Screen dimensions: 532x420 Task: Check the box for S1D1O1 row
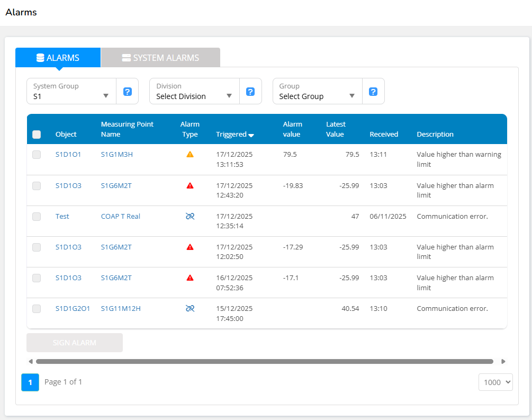pos(37,155)
